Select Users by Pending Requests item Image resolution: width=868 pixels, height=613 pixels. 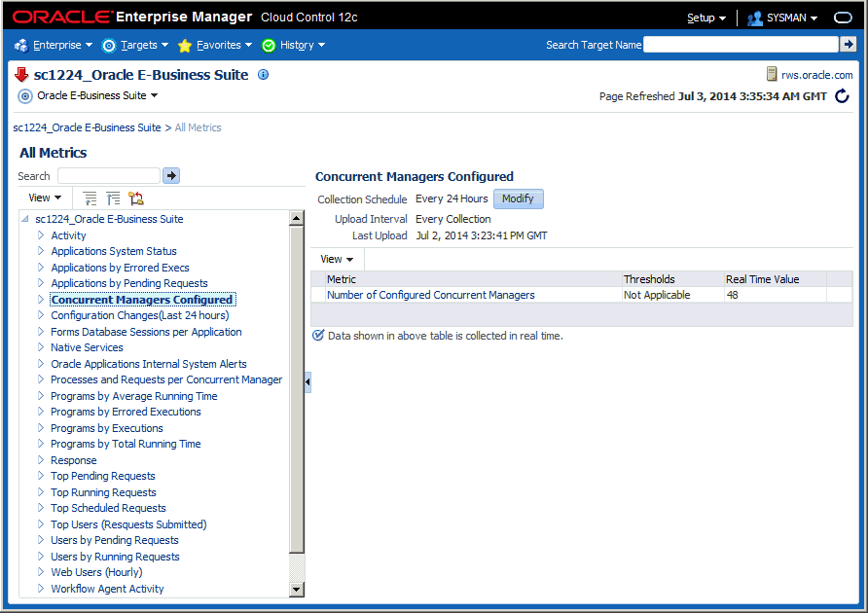pos(115,540)
